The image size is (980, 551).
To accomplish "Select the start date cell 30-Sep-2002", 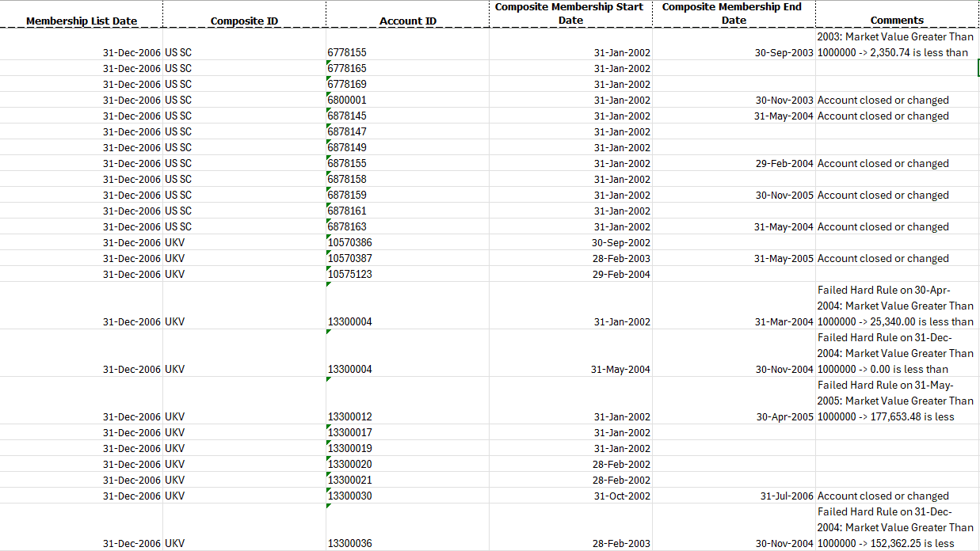I will (x=620, y=243).
